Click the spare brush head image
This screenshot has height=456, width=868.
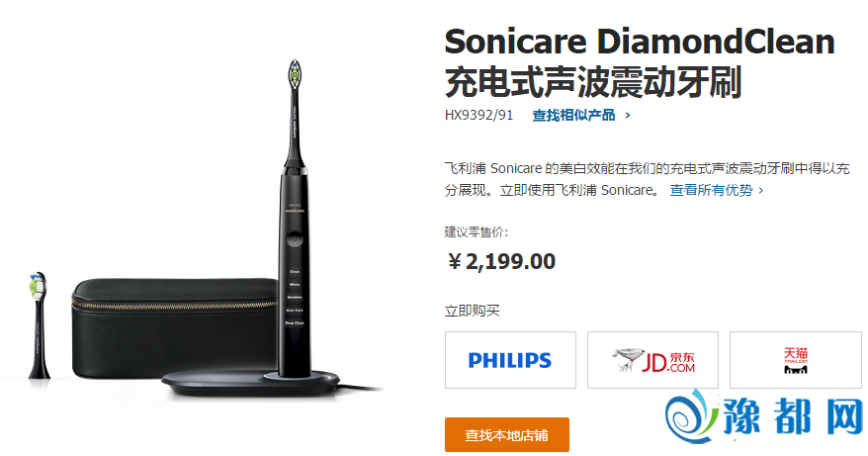(x=39, y=325)
